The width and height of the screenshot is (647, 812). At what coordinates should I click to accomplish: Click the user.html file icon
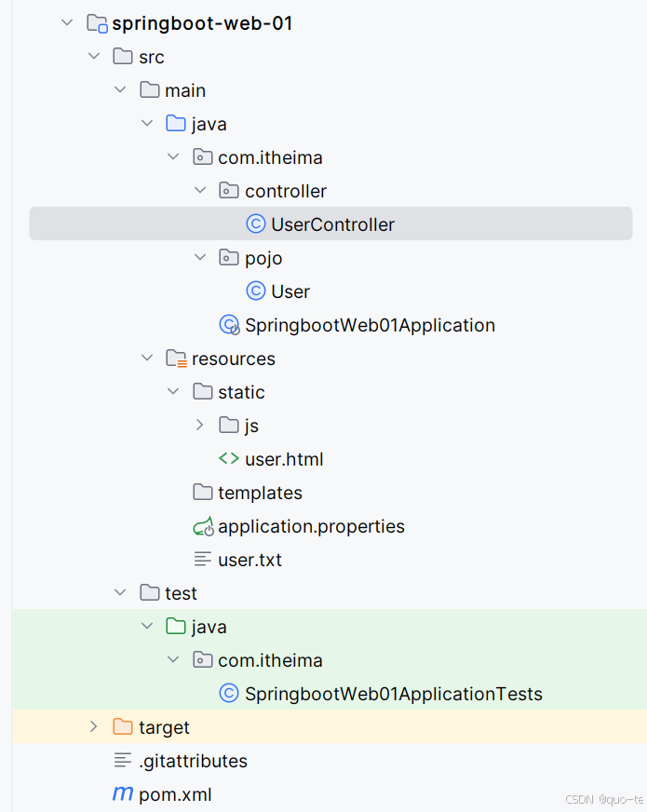click(x=229, y=459)
